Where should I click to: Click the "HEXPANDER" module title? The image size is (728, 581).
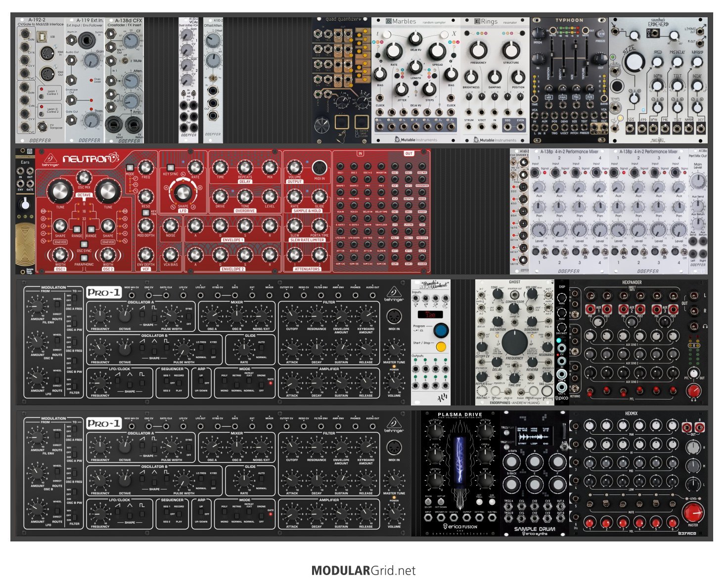point(632,282)
